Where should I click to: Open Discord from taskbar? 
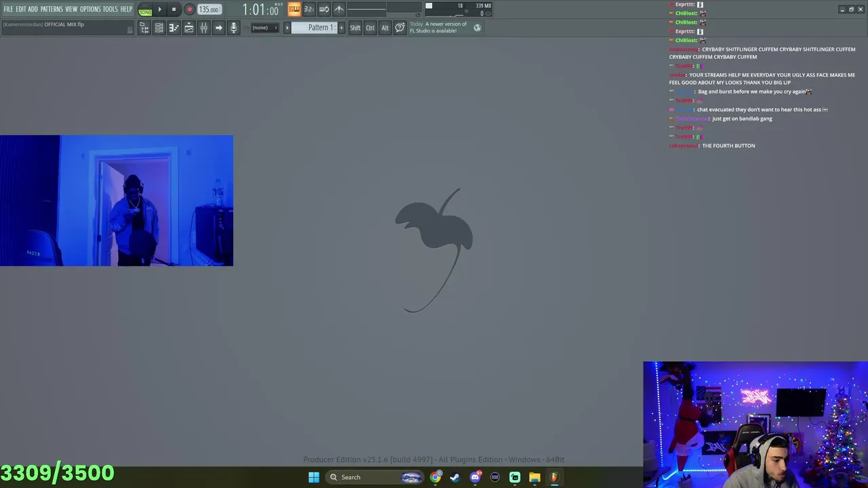(475, 477)
